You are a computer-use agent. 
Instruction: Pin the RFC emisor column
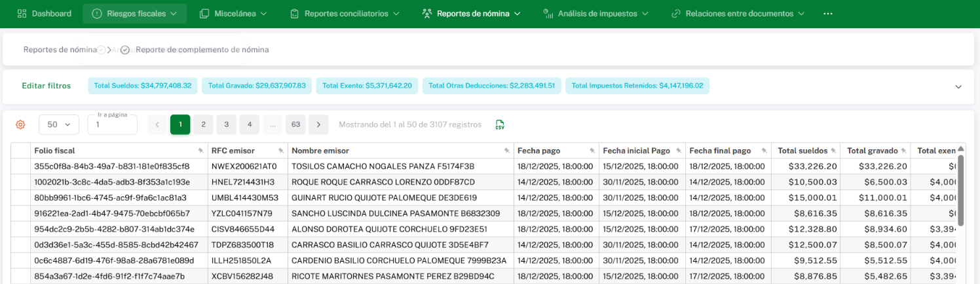coord(280,151)
